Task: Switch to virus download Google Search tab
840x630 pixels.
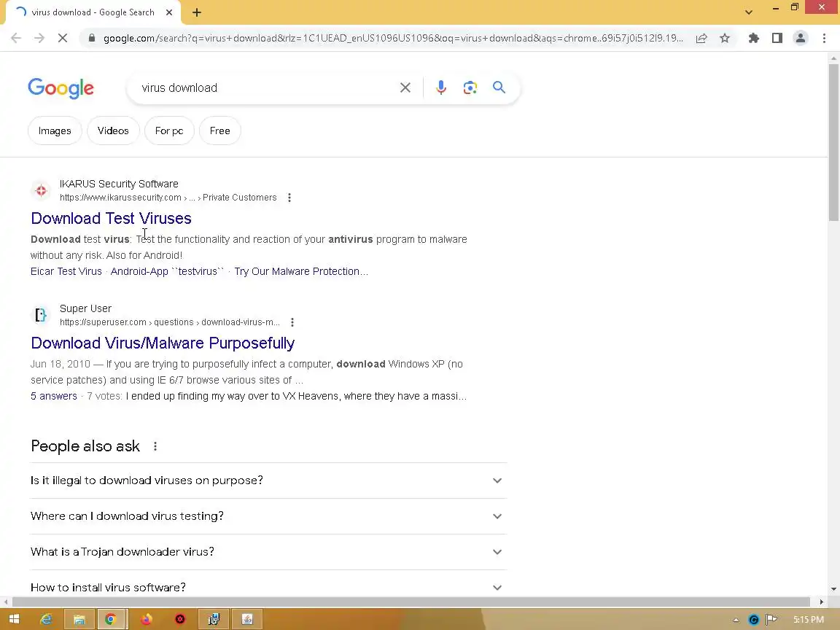Action: (x=91, y=12)
